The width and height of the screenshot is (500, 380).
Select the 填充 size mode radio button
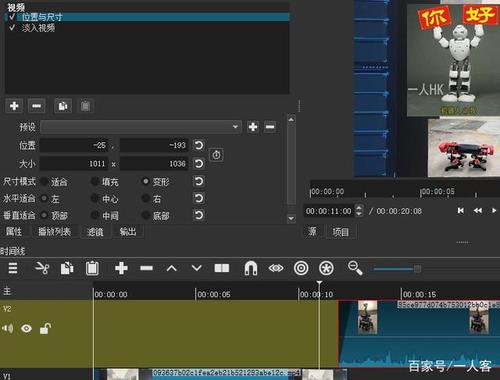click(95, 182)
